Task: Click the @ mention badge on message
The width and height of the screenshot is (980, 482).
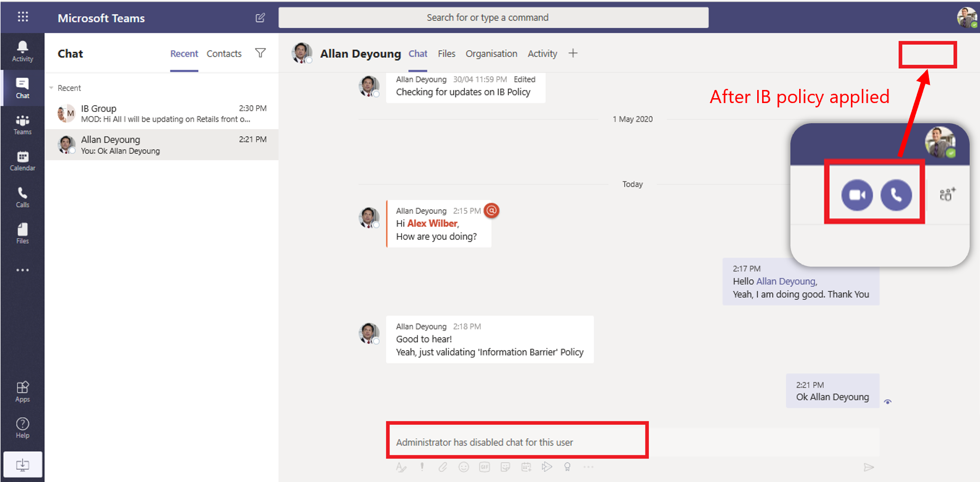Action: (491, 210)
